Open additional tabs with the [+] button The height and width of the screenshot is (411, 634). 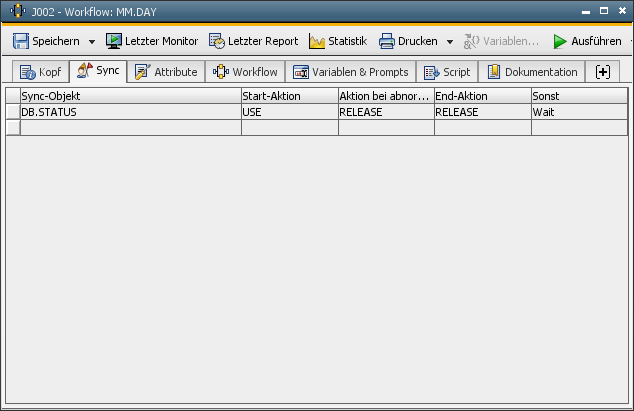pyautogui.click(x=602, y=72)
